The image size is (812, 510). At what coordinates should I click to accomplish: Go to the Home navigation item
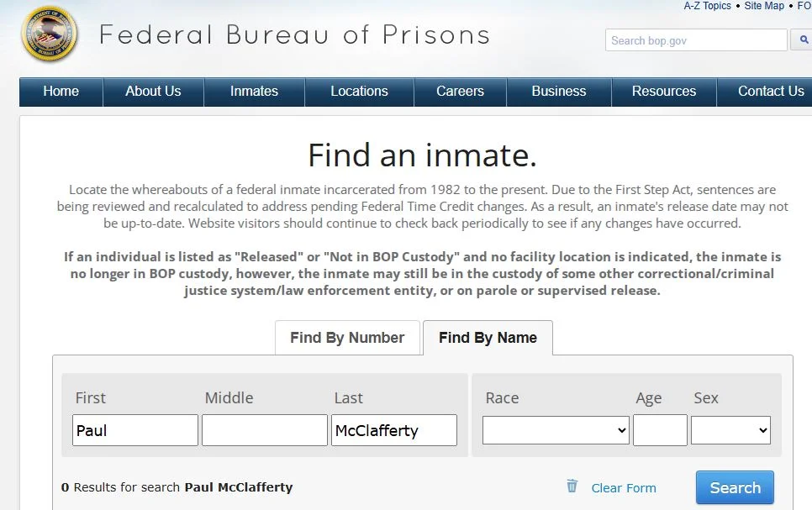click(61, 92)
